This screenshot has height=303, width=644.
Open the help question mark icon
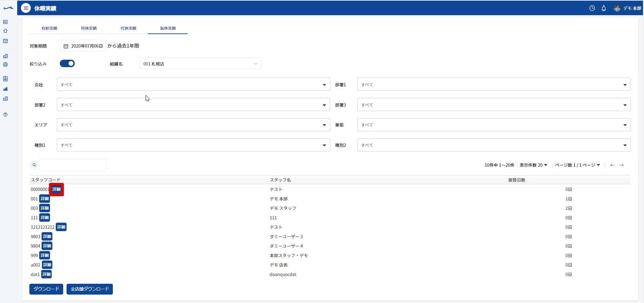coord(5,115)
